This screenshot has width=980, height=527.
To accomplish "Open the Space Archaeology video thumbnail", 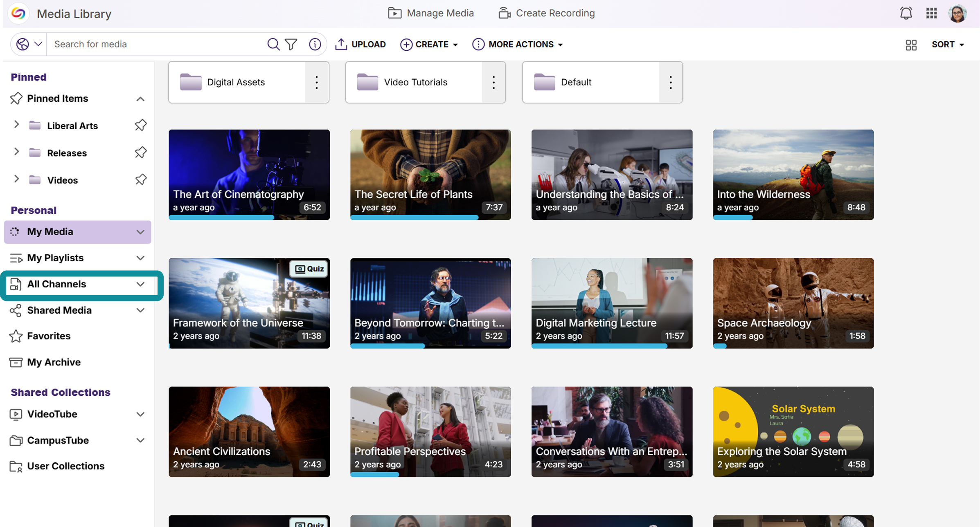I will pyautogui.click(x=793, y=303).
